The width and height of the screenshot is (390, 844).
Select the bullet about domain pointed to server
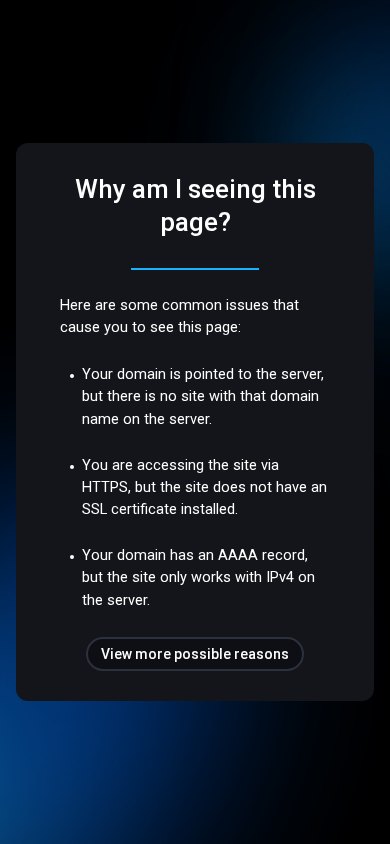[x=203, y=396]
